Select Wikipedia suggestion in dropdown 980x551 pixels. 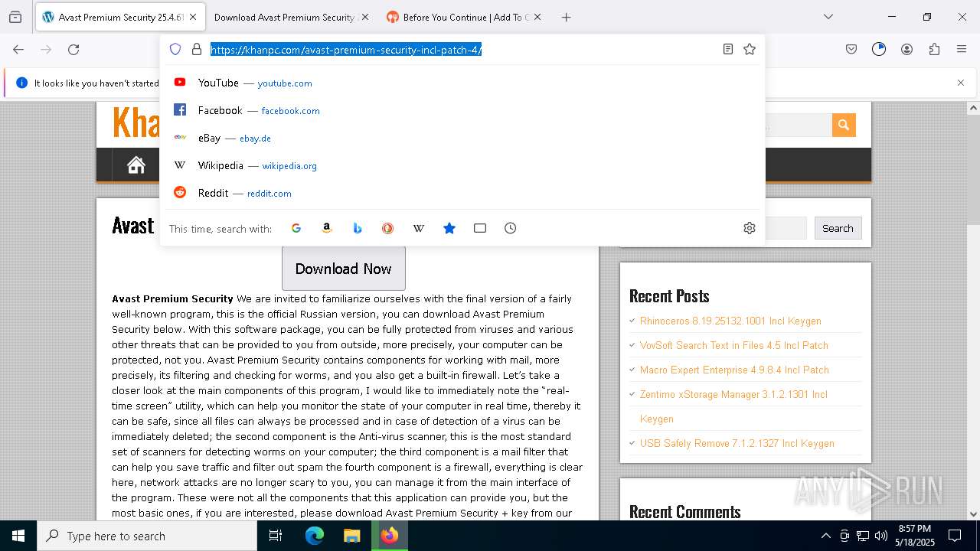coord(462,165)
